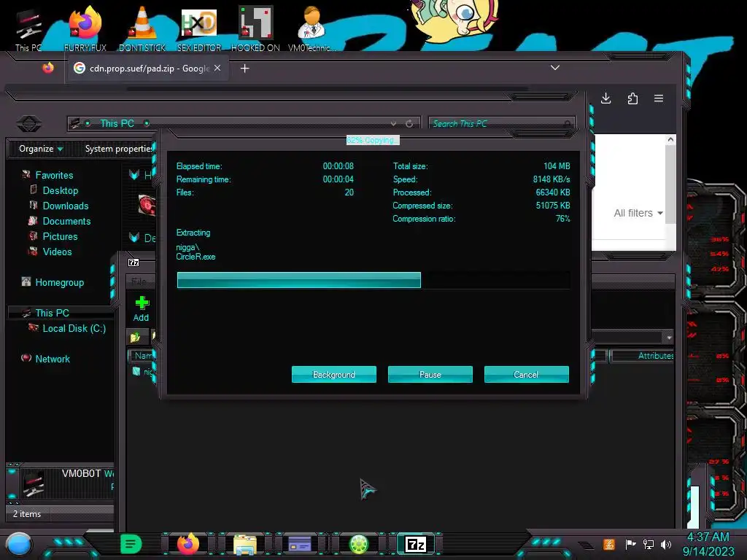Viewport: 747px width, 560px height.
Task: Open the purple window app on taskbar
Action: [x=300, y=544]
